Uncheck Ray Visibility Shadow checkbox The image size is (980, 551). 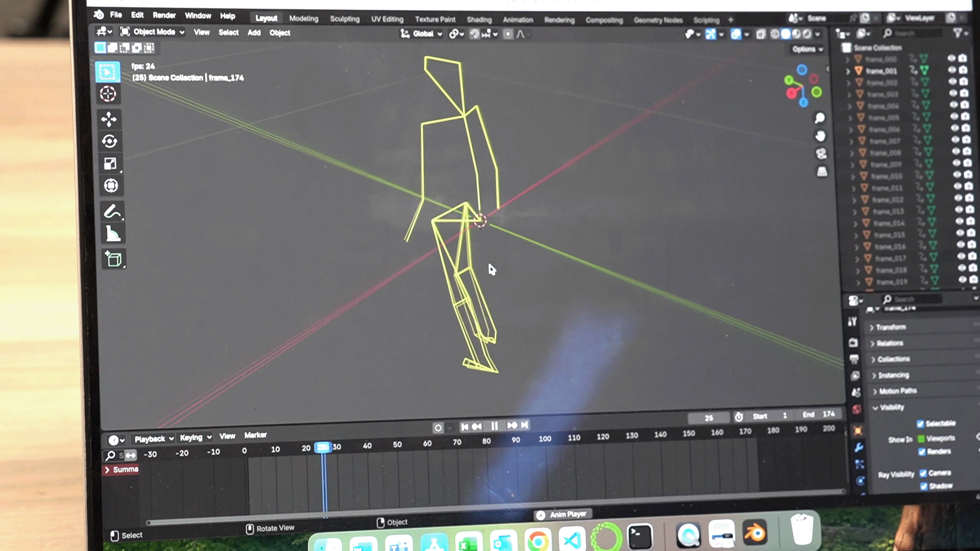(x=924, y=486)
